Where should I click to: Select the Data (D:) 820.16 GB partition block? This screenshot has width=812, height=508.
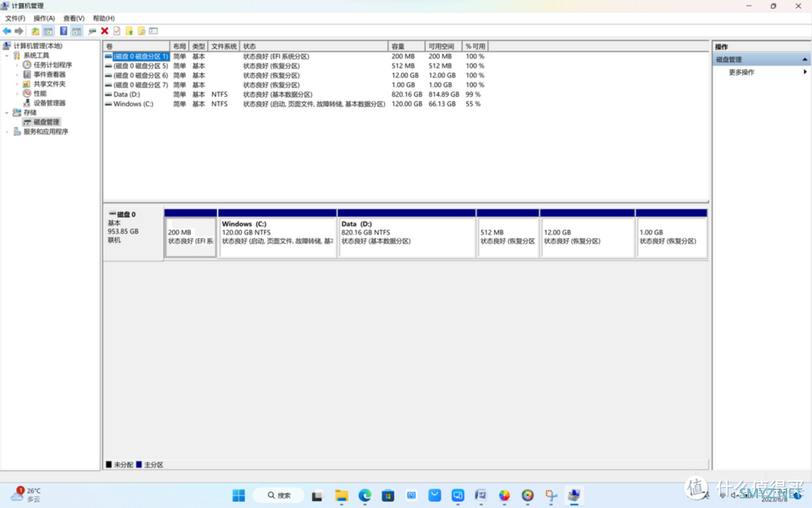tap(407, 234)
